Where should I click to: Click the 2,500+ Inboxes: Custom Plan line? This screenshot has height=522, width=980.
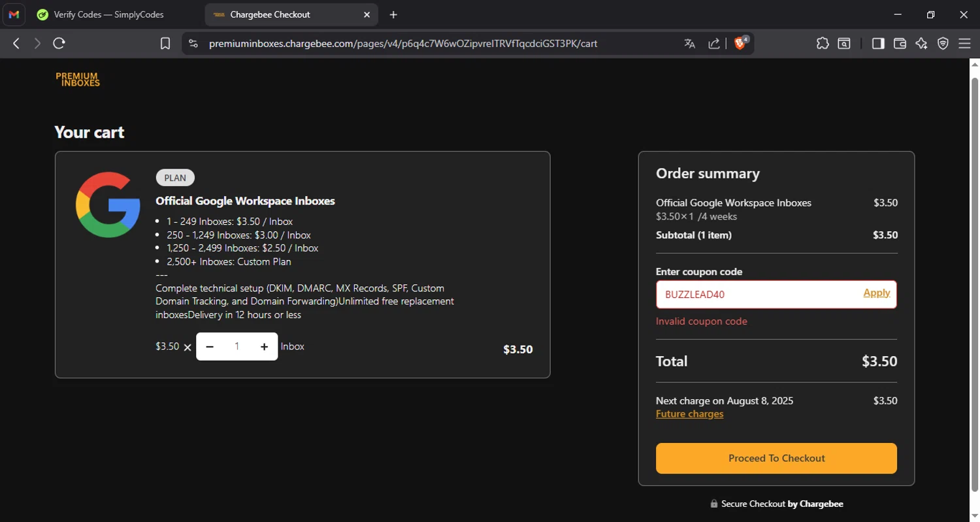click(229, 262)
